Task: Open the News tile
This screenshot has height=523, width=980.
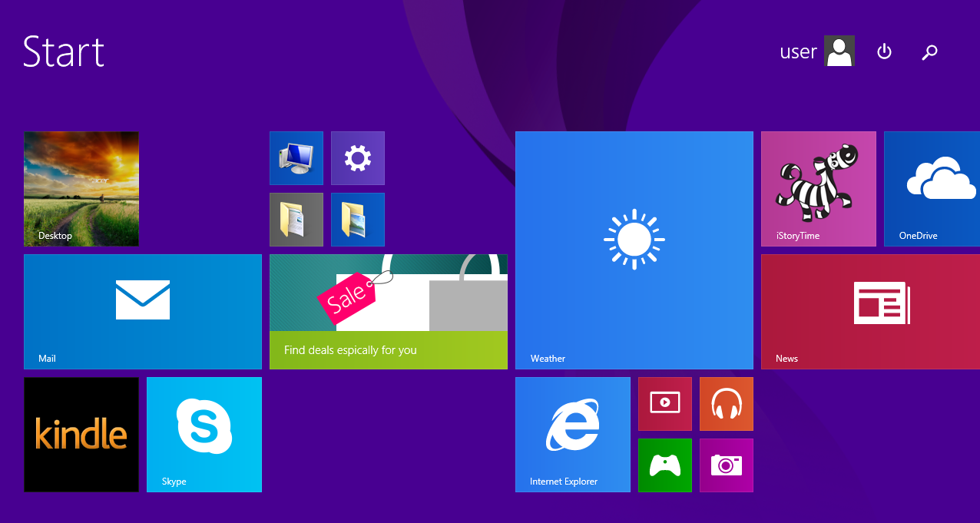Action: coord(870,312)
